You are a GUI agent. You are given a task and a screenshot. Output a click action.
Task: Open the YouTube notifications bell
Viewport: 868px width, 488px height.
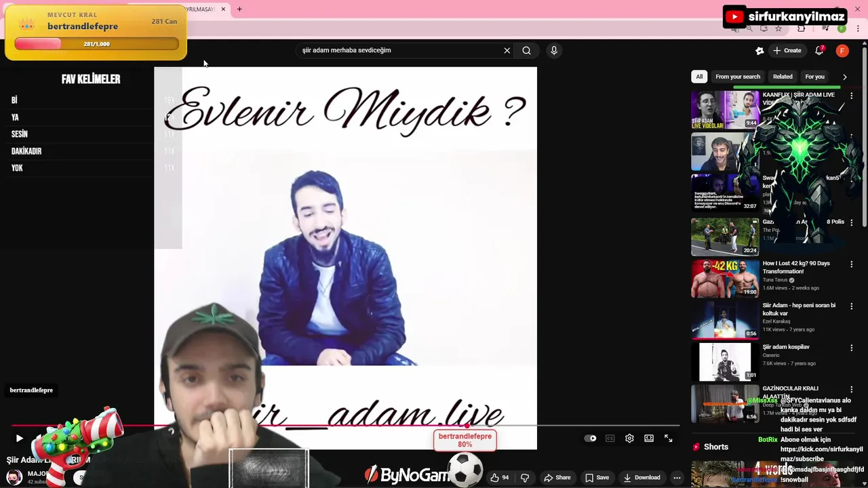pos(819,50)
